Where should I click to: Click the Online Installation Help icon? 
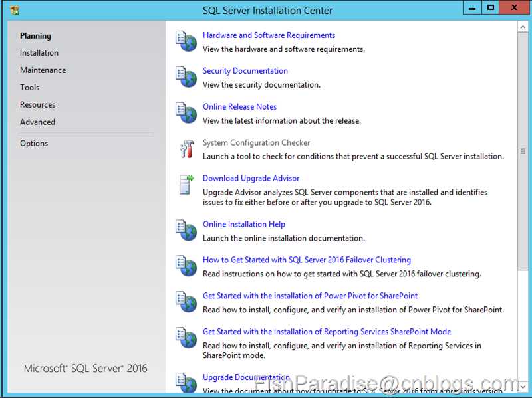186,231
